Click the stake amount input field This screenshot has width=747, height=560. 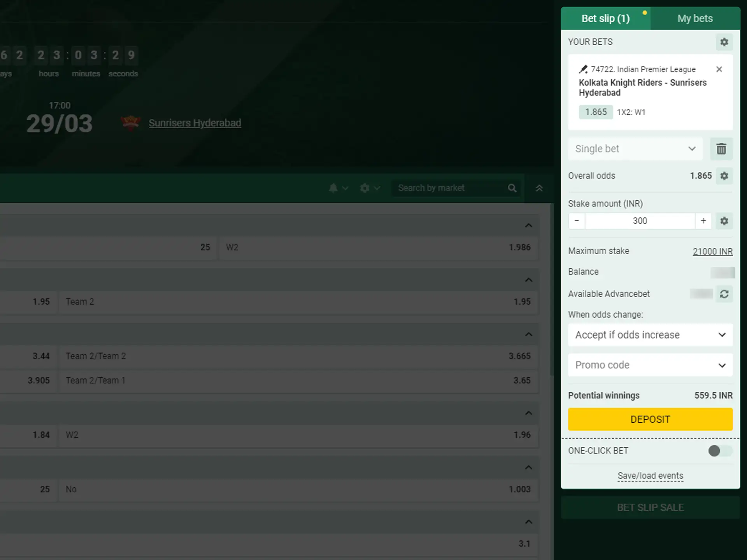tap(640, 220)
